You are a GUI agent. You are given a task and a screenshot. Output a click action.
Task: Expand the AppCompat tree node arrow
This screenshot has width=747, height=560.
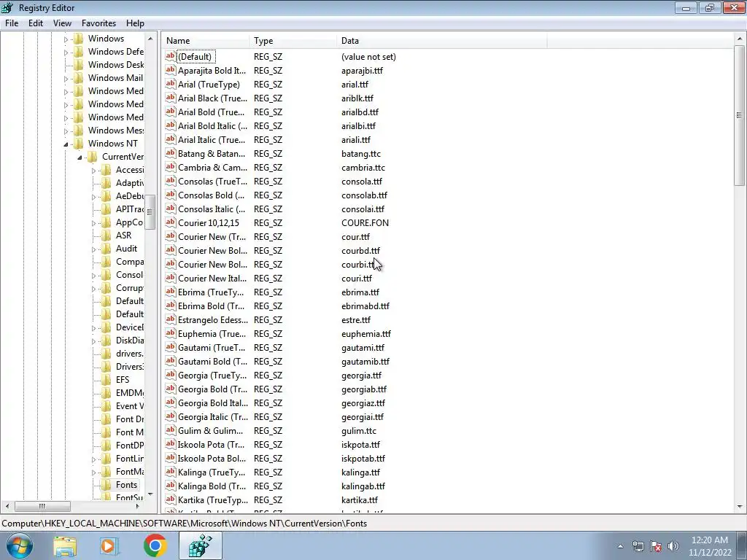coord(93,223)
